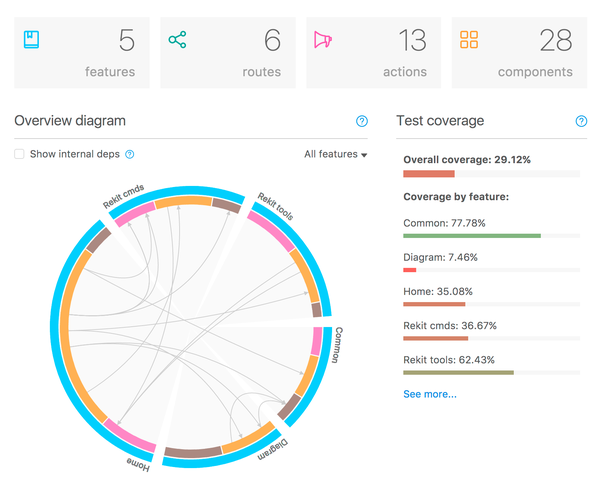
Task: Click the routes share icon
Action: [x=178, y=40]
